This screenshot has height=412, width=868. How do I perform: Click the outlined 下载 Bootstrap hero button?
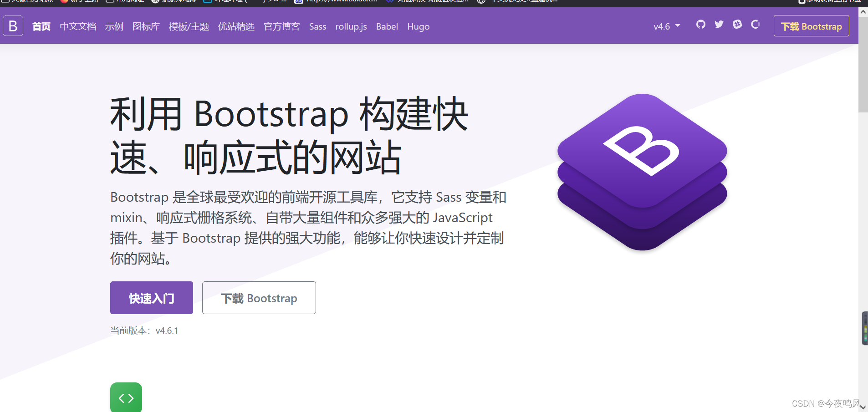(259, 298)
